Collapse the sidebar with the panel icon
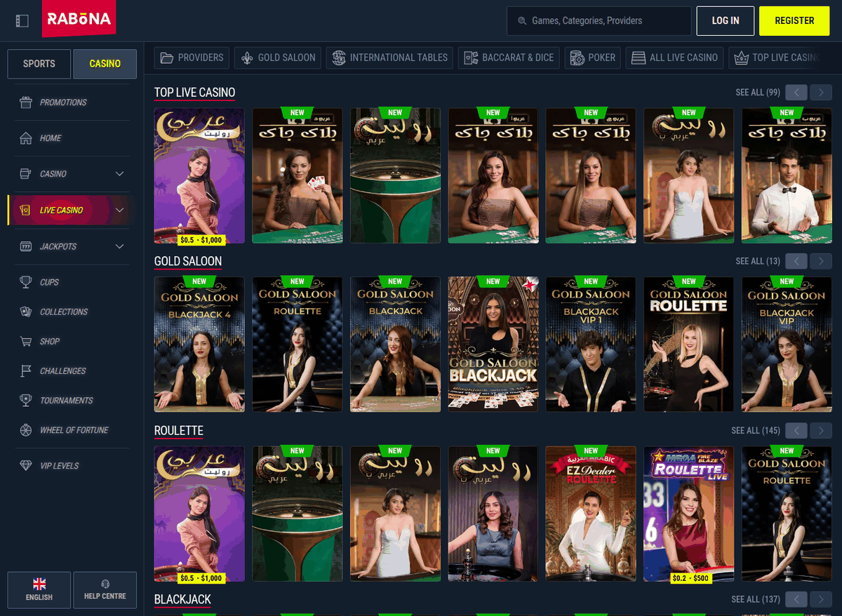Image resolution: width=842 pixels, height=616 pixels. click(22, 21)
